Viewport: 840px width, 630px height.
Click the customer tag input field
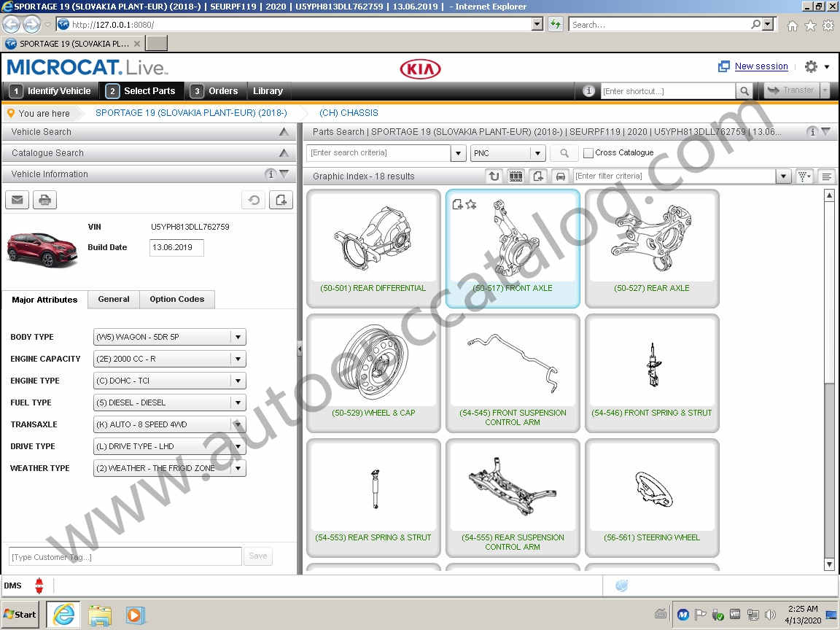click(125, 556)
